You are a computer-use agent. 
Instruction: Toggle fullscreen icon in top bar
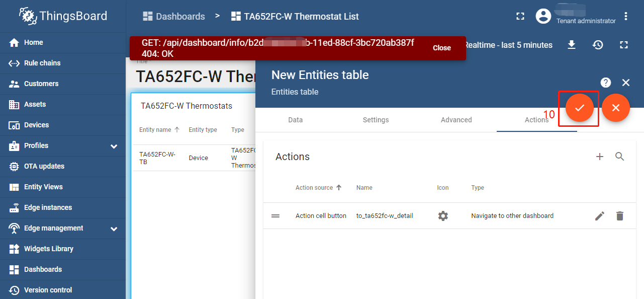[520, 16]
